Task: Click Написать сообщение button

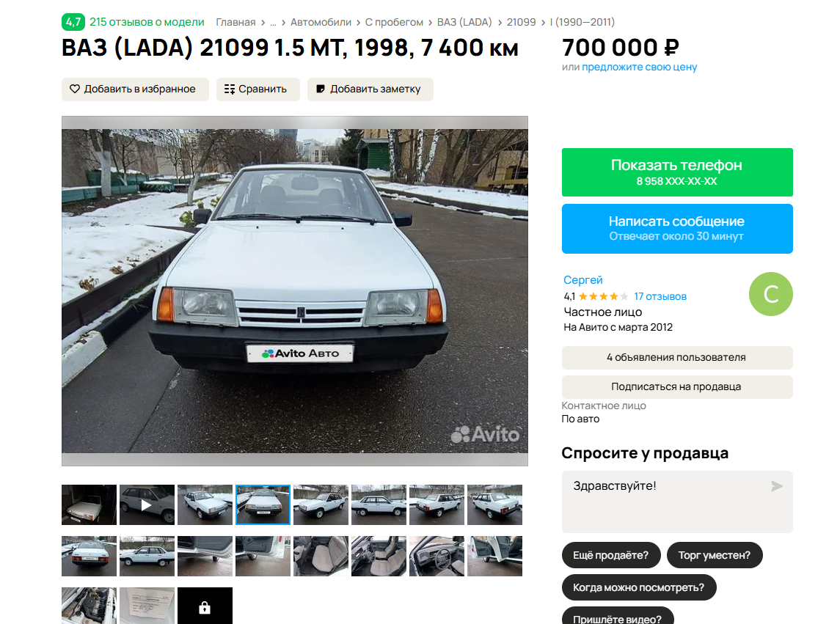Action: click(677, 229)
